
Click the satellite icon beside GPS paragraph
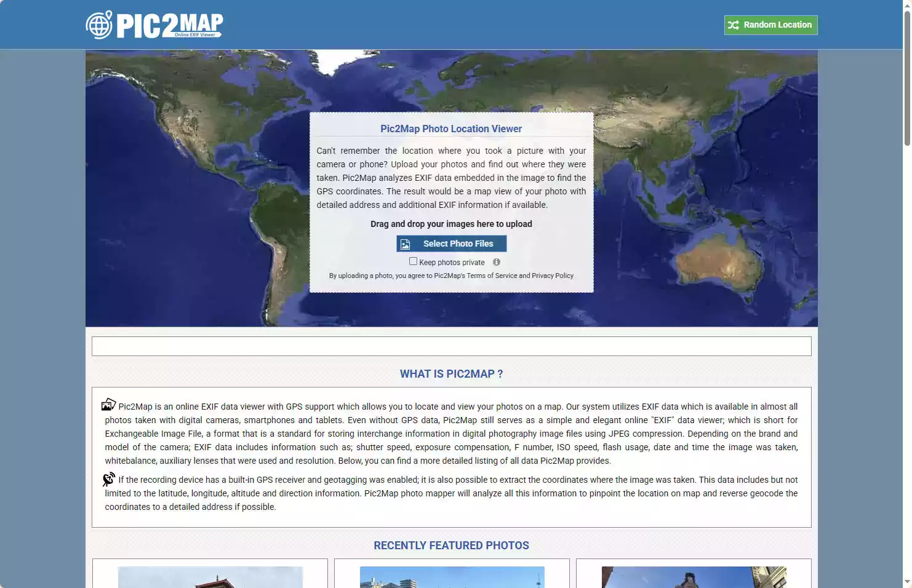click(109, 479)
